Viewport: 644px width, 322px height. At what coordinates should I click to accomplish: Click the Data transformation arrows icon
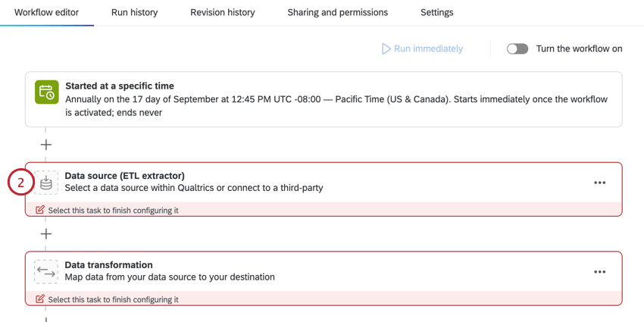click(x=46, y=271)
